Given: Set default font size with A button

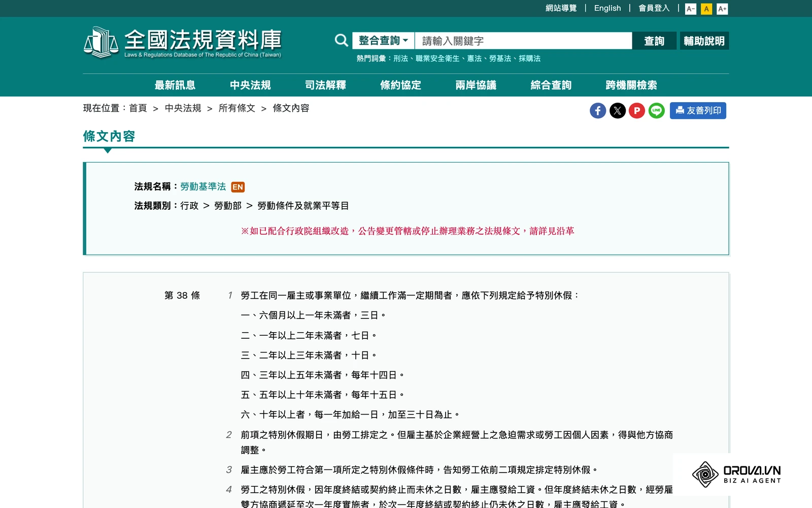Looking at the screenshot, I should click(706, 9).
